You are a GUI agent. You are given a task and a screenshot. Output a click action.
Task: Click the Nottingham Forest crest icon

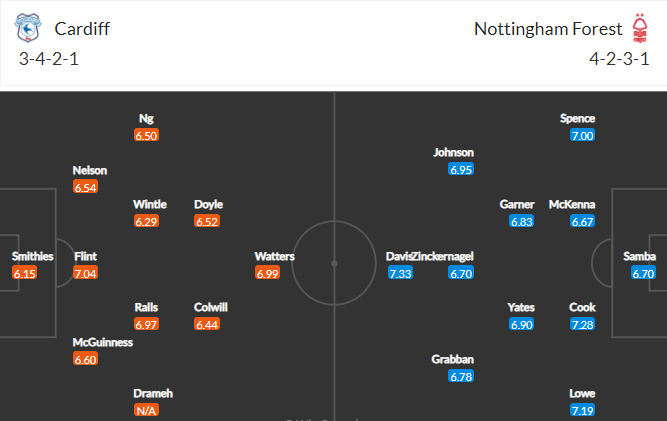tap(640, 28)
